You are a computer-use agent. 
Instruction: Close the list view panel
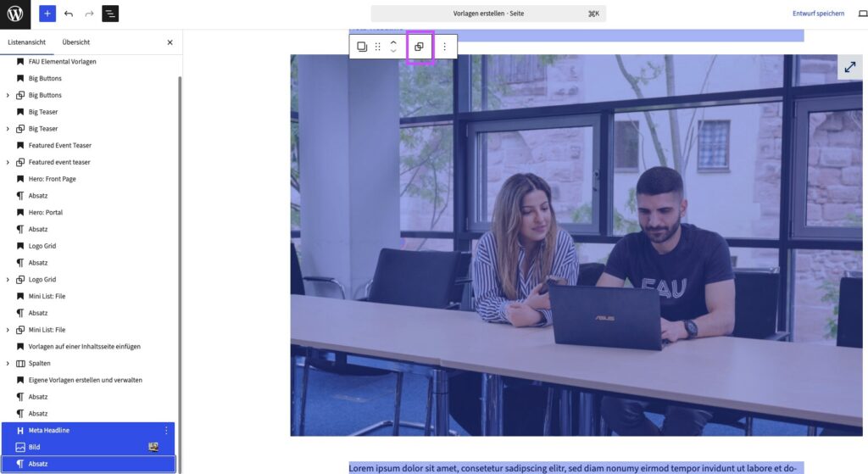pyautogui.click(x=170, y=42)
